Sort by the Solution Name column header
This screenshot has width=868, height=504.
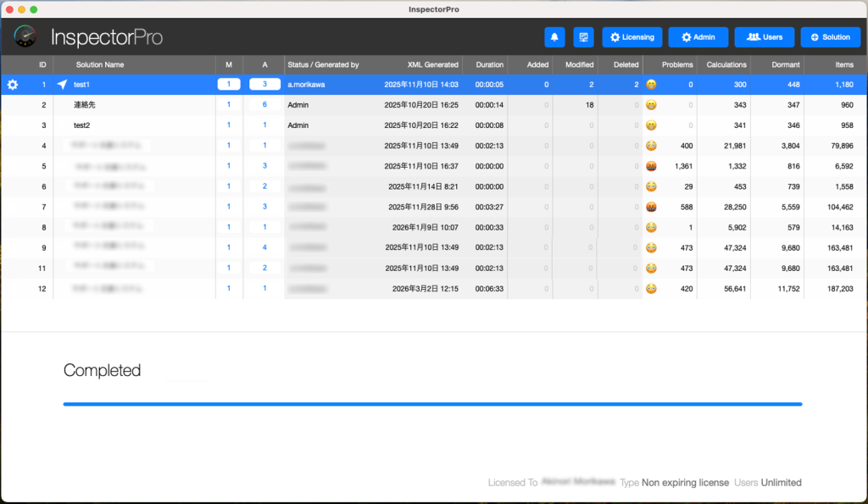coord(100,64)
